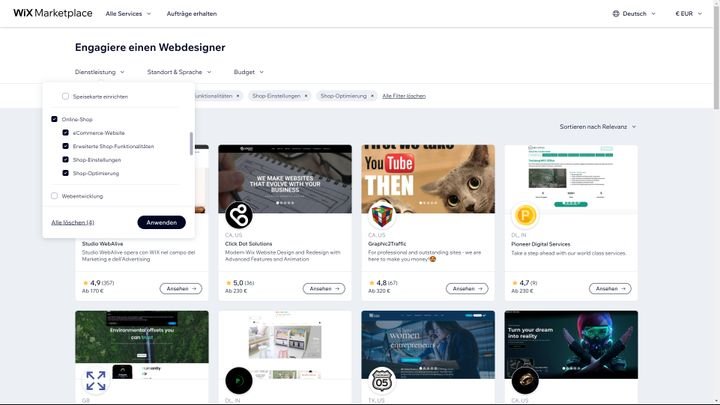
Task: Click the gold ring avatar icon
Action: coord(525,381)
